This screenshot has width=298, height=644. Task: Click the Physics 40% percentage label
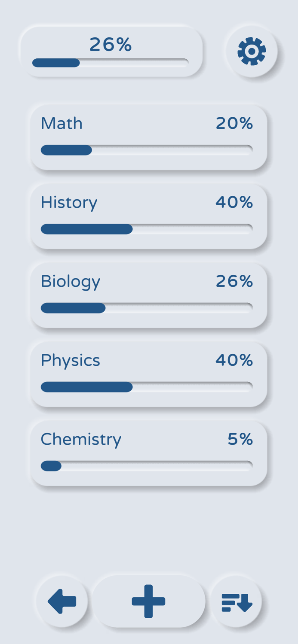tap(234, 360)
